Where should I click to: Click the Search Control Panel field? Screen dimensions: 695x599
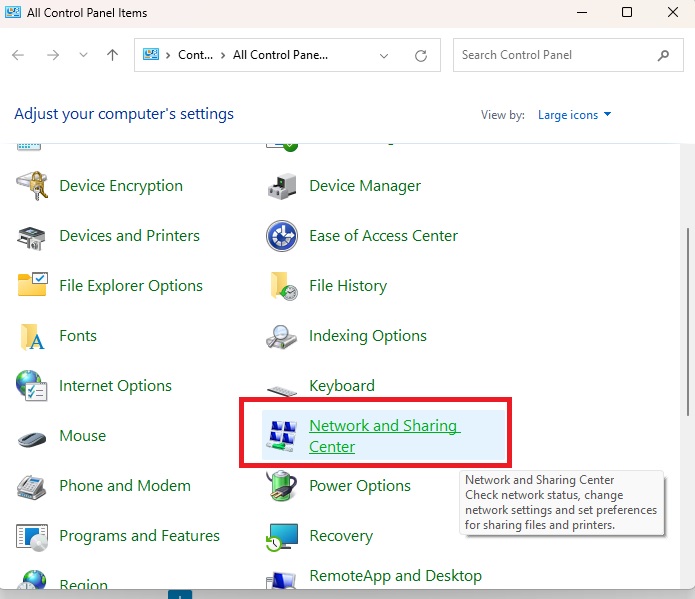point(568,55)
